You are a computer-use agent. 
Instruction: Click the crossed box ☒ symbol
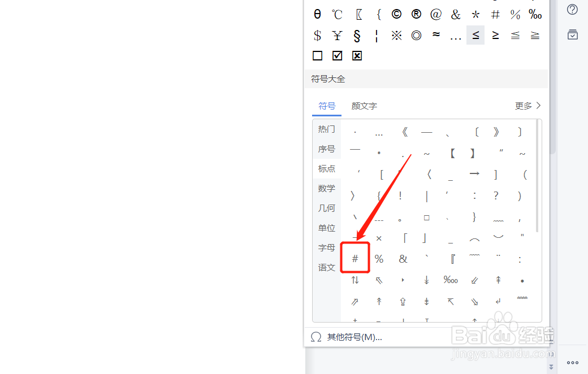coord(357,55)
